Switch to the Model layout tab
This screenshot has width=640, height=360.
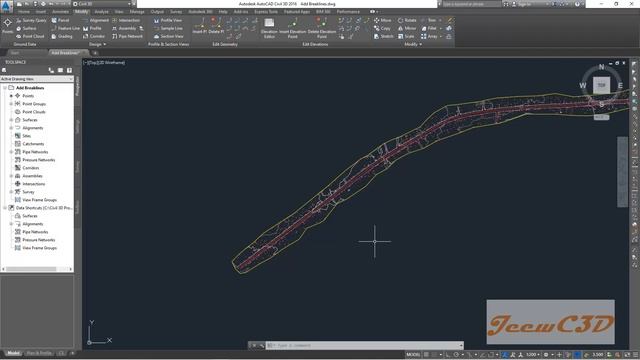coord(13,353)
